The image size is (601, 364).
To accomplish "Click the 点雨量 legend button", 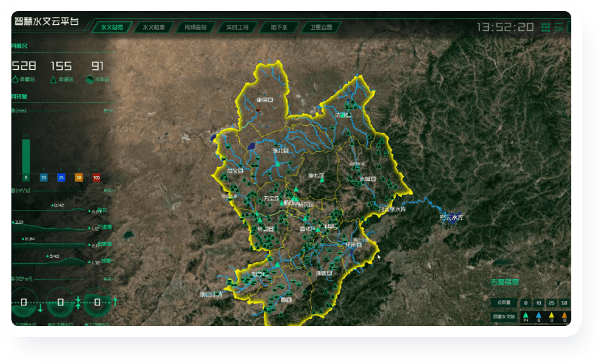I will (x=504, y=303).
